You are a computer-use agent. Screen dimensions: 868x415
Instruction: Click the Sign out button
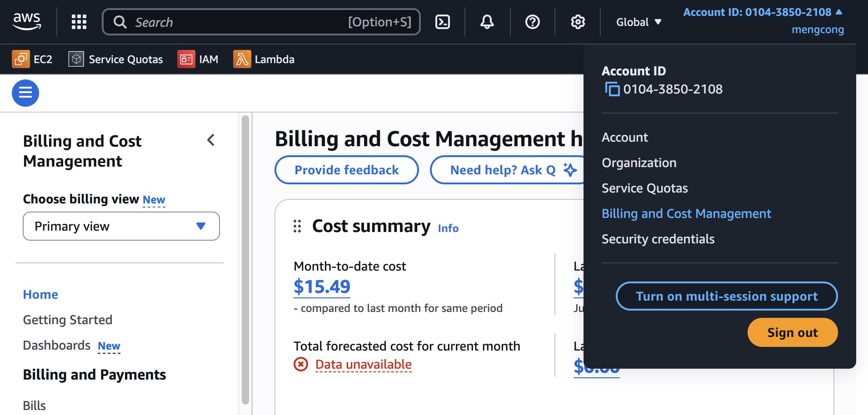pyautogui.click(x=792, y=332)
